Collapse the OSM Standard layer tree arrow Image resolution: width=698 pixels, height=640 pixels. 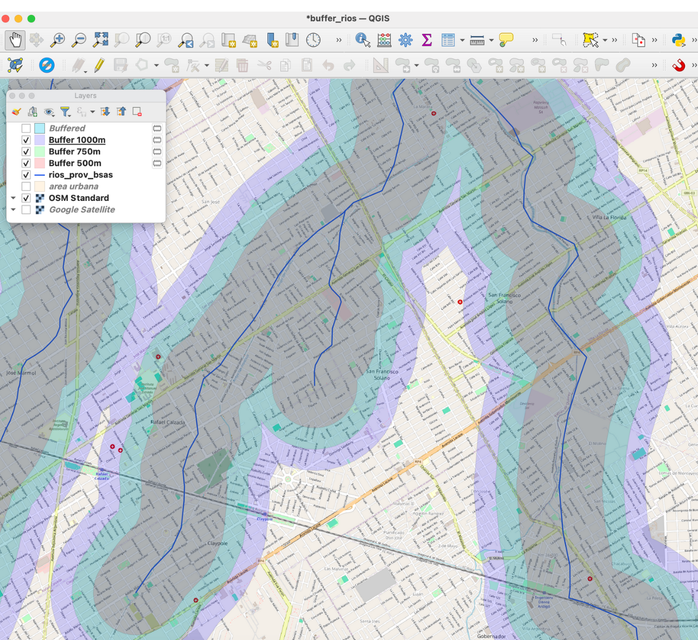(14, 198)
